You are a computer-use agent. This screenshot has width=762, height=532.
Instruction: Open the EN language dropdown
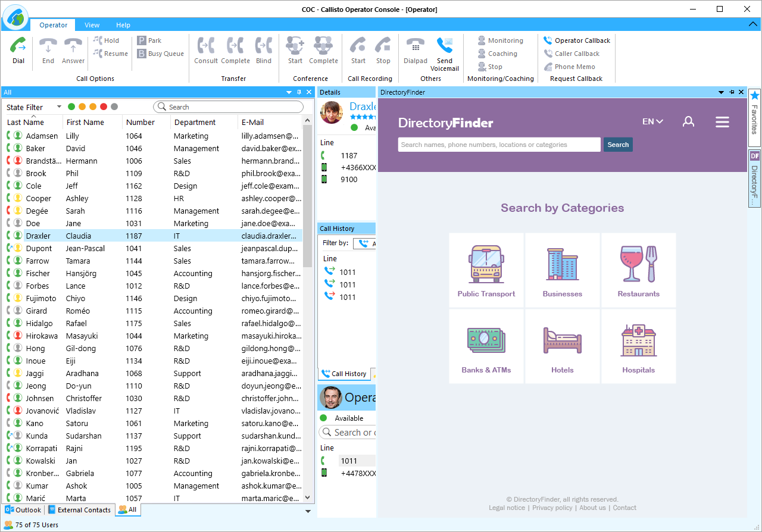652,121
